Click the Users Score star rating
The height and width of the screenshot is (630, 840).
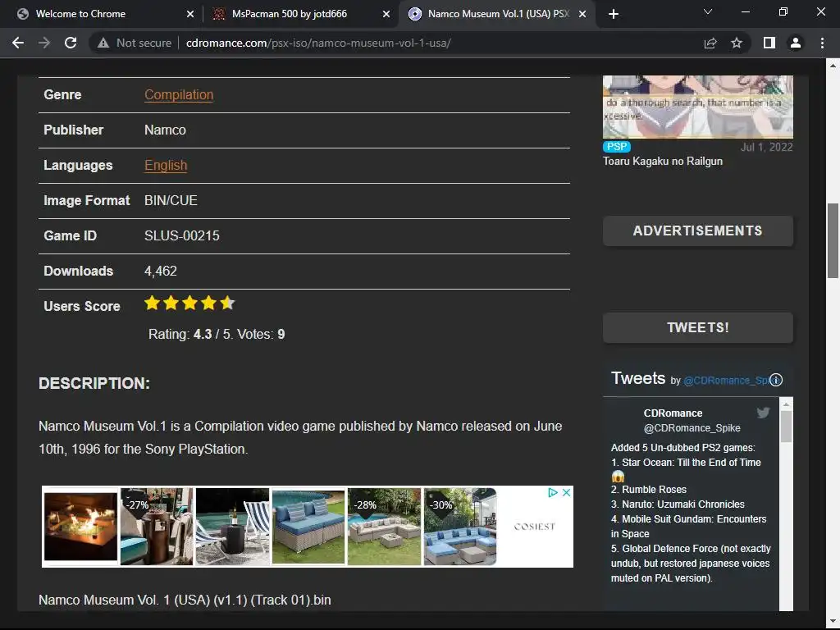(x=189, y=304)
